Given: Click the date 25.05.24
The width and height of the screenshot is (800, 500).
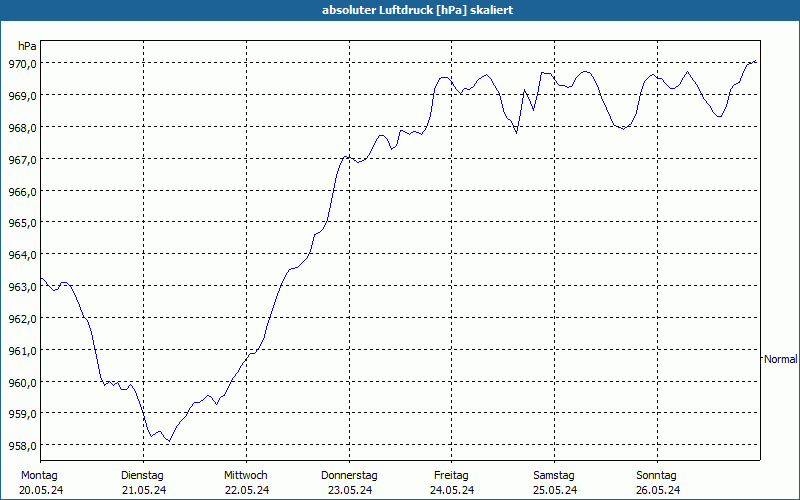Looking at the screenshot, I should click(x=555, y=490).
